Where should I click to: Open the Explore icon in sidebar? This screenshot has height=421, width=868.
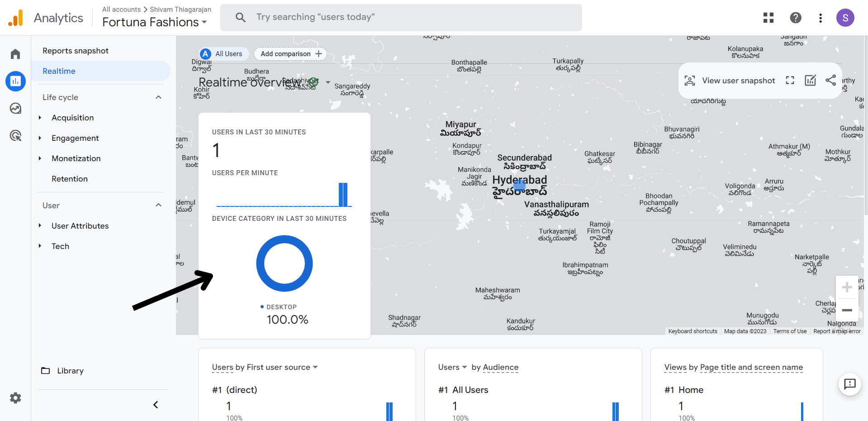tap(15, 109)
